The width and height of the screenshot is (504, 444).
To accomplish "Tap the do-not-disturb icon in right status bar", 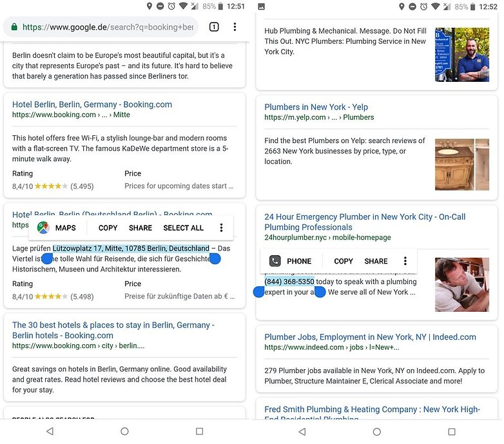I will 412,6.
